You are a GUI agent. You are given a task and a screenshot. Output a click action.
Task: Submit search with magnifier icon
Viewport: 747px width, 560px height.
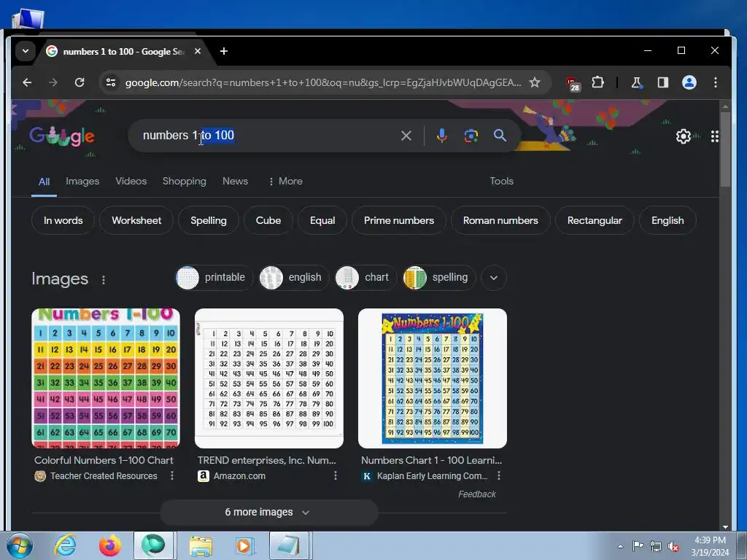(x=500, y=136)
